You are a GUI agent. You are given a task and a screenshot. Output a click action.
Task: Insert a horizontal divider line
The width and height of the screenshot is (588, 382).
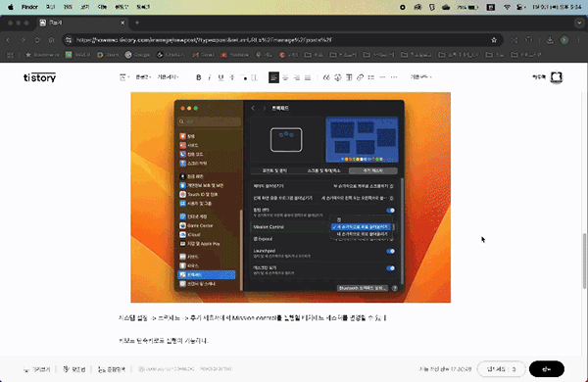click(x=382, y=77)
